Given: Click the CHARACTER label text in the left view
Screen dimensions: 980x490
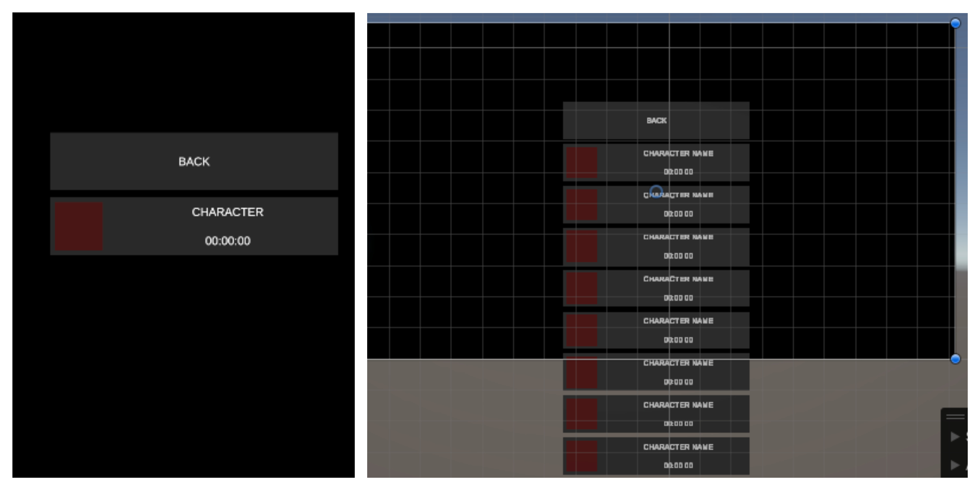Looking at the screenshot, I should [x=227, y=212].
